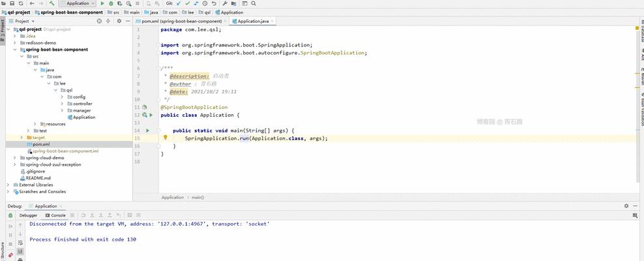Click the yellow intention lightbulb on line 15
The width and height of the screenshot is (644, 261).
(x=166, y=138)
